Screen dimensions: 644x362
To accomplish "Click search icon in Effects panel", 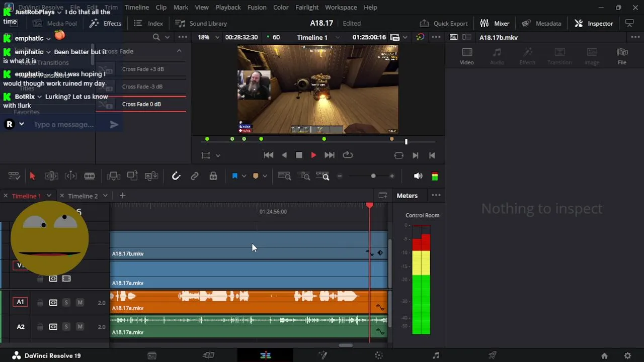I will click(156, 37).
